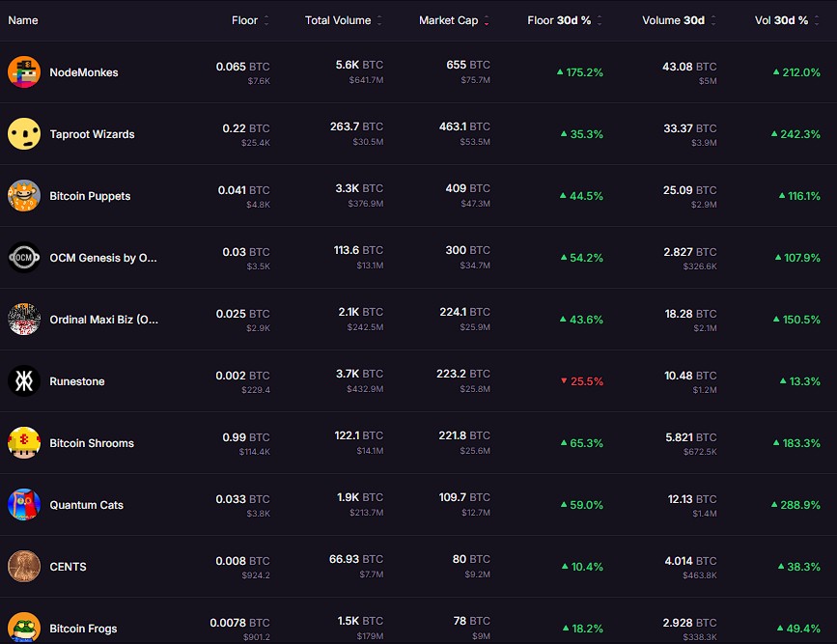The height and width of the screenshot is (644, 837).
Task: Select OCM Genesis 30d volume 2.827 BTC
Action: [690, 252]
